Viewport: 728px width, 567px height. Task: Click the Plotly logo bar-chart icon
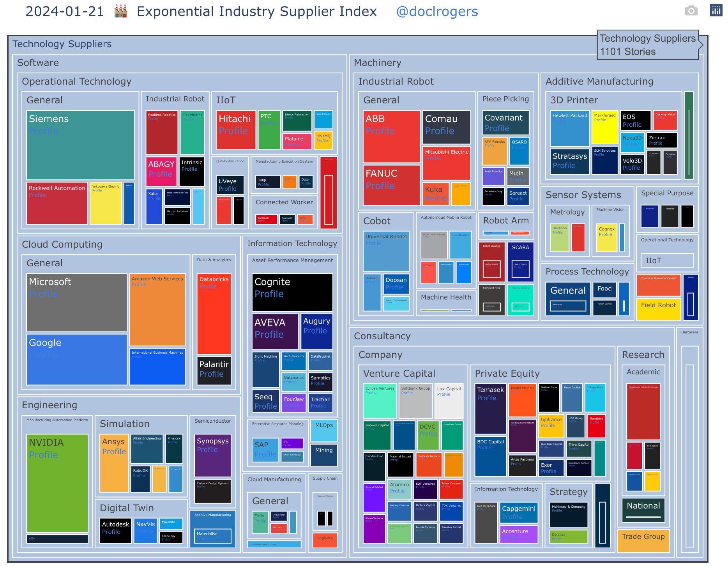(x=716, y=11)
